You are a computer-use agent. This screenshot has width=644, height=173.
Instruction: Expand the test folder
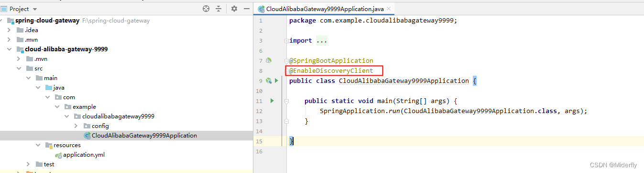[28, 164]
